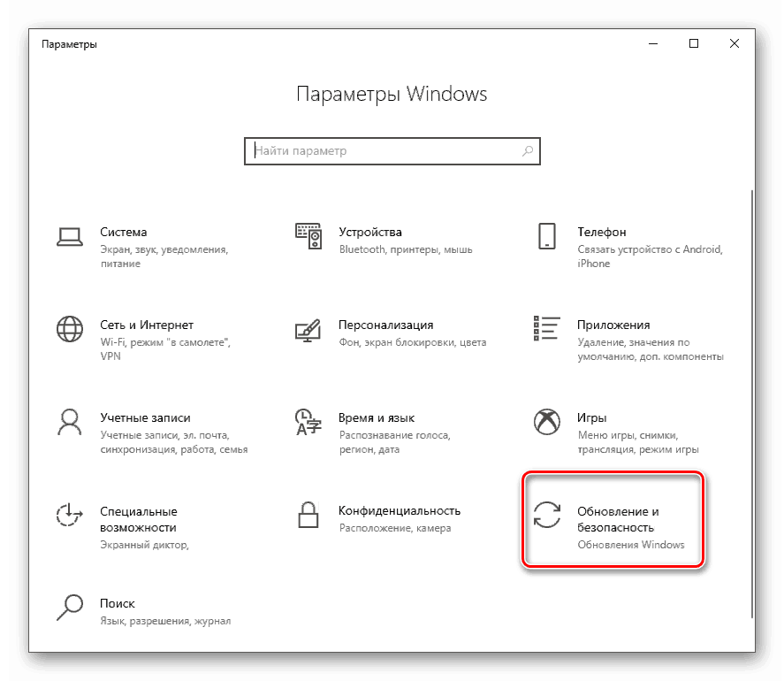Click the Сеть и Интернет globe icon

(70, 329)
